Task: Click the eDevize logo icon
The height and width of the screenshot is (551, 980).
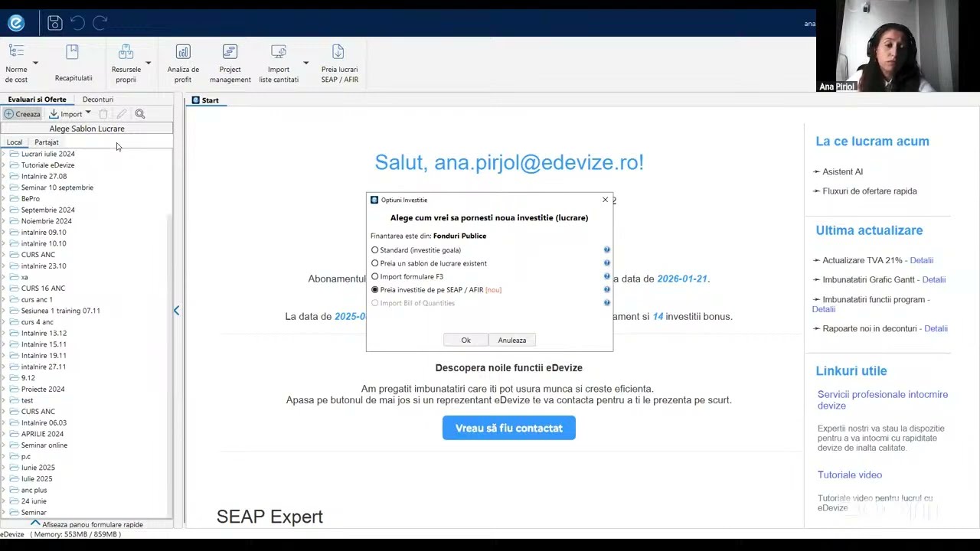Action: (16, 23)
